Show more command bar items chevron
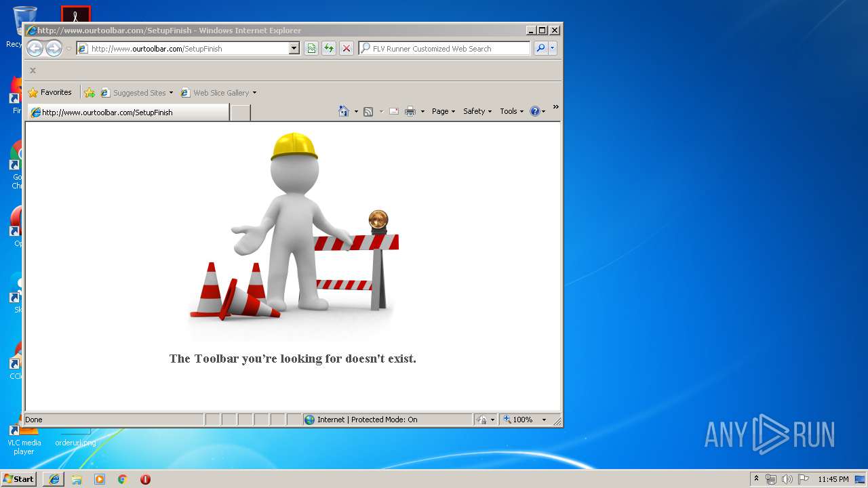Screen dimensions: 868x488 click(x=555, y=107)
